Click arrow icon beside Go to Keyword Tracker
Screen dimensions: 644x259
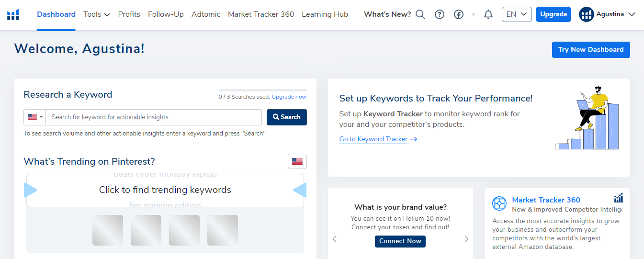[414, 139]
